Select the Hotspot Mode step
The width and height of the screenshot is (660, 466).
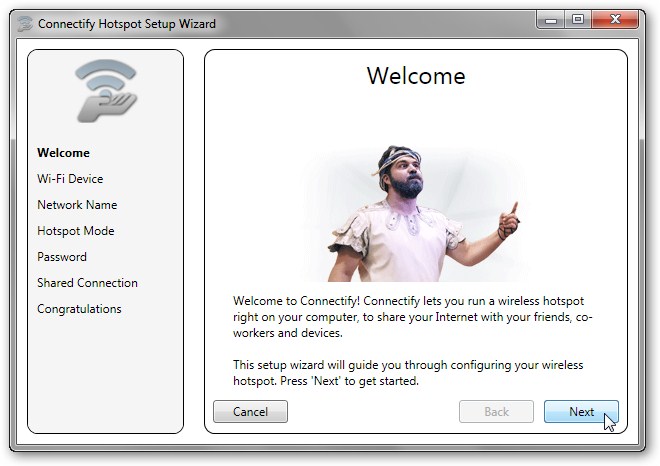pos(76,231)
